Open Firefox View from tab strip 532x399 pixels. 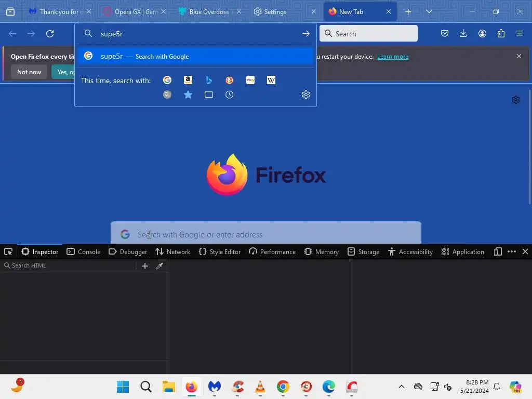[x=10, y=12]
